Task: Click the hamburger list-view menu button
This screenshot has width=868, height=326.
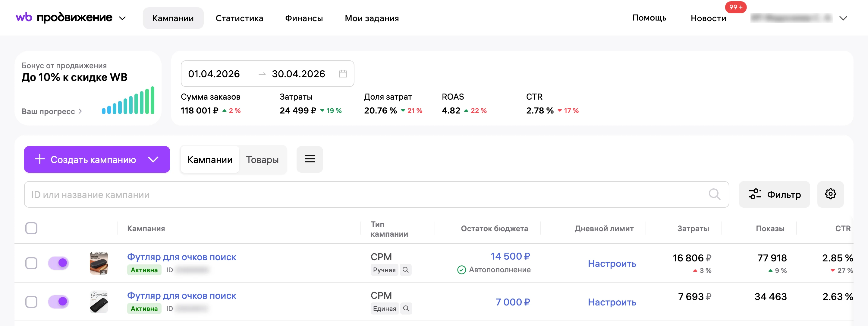Action: [x=309, y=159]
